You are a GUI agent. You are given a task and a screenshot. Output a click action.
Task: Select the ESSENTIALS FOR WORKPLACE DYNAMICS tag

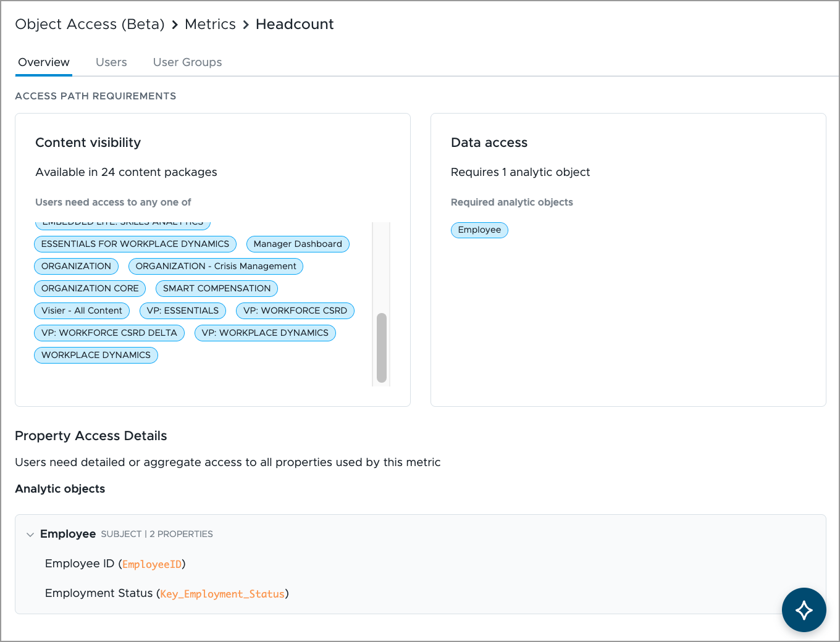click(135, 244)
